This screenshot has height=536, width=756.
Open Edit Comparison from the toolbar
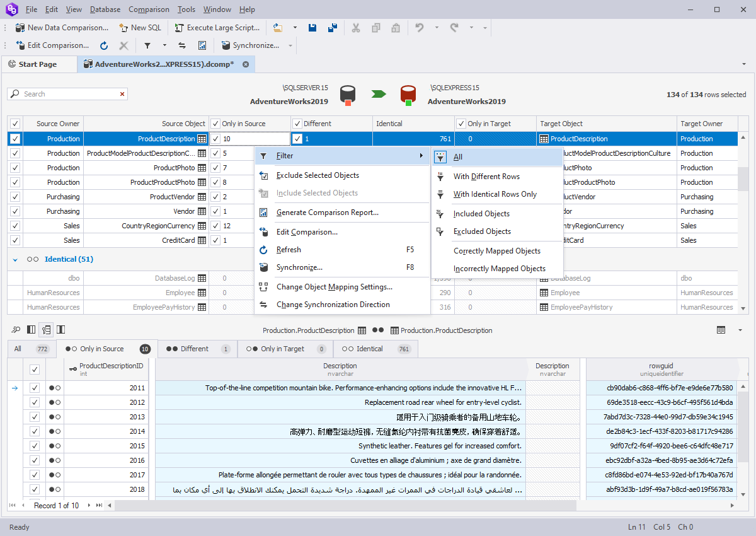click(53, 45)
